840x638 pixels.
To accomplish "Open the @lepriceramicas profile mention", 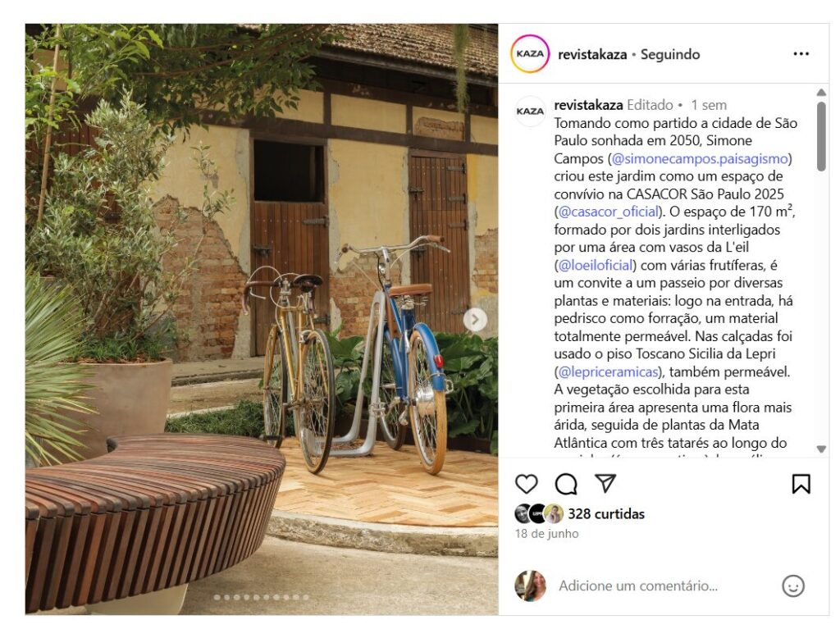I will point(608,371).
